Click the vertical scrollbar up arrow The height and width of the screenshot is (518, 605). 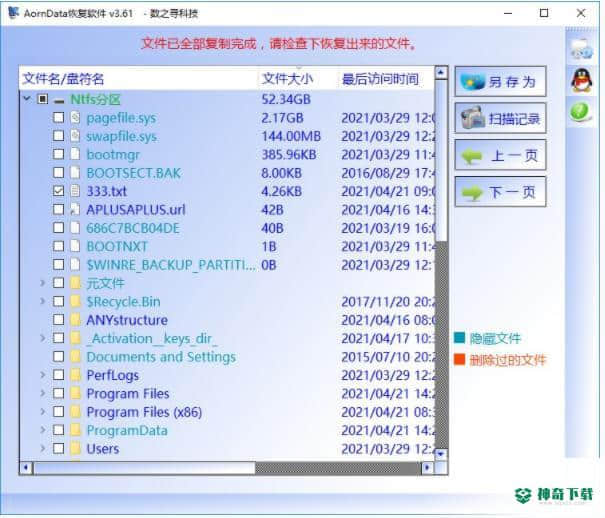(441, 73)
